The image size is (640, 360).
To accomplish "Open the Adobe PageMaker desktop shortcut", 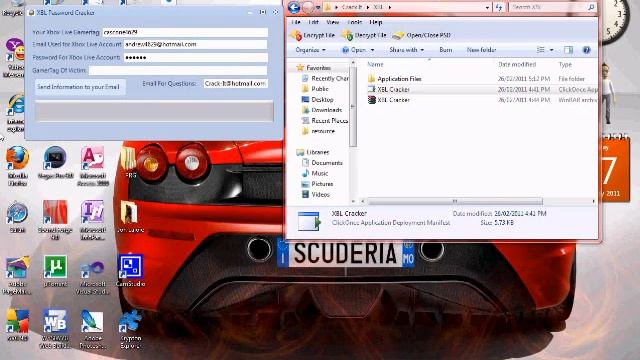I will (x=17, y=275).
